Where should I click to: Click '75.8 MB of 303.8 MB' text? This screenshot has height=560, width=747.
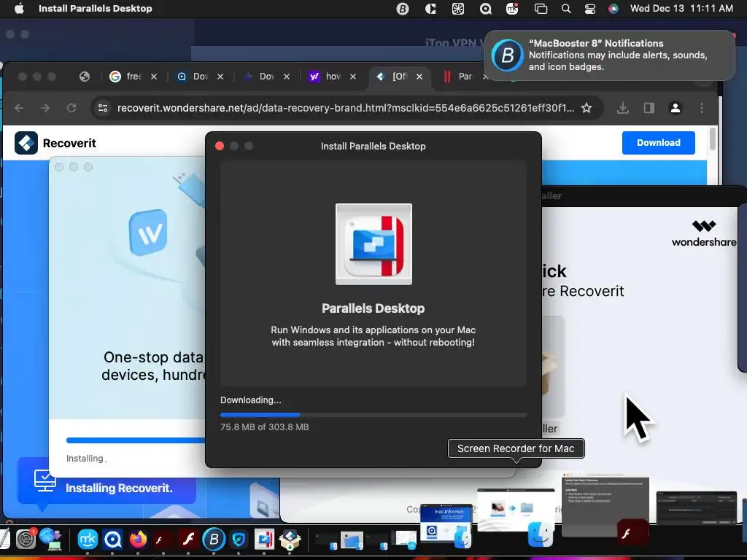(x=264, y=427)
